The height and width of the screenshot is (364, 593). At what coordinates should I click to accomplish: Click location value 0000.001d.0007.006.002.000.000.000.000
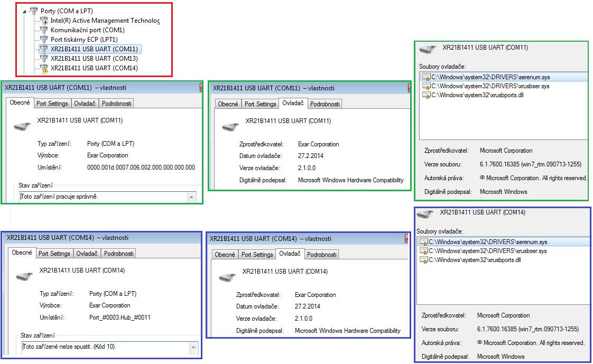coord(141,167)
